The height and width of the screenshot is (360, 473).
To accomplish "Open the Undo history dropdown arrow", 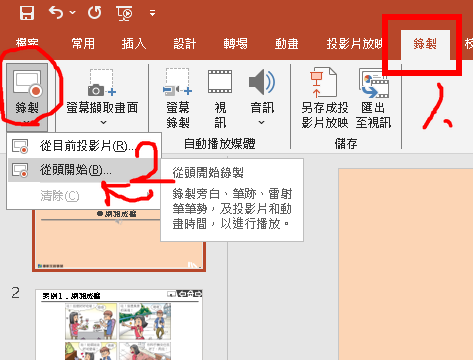I will pos(73,13).
